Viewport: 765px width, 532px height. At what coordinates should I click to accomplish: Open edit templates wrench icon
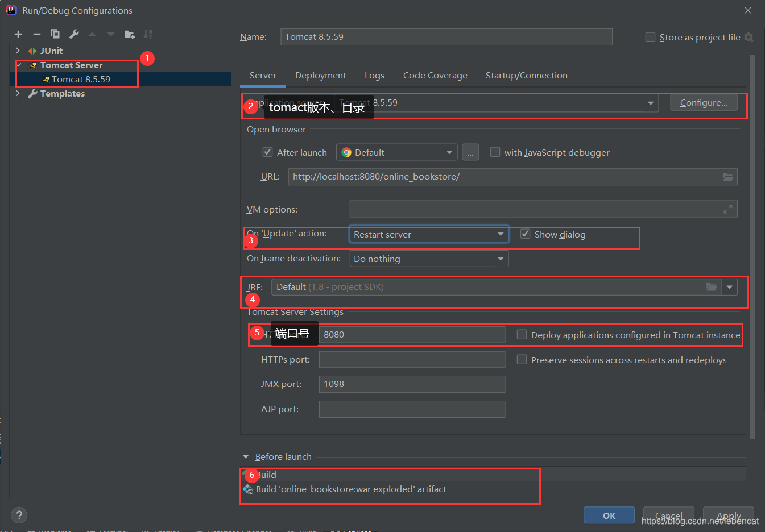click(x=74, y=34)
